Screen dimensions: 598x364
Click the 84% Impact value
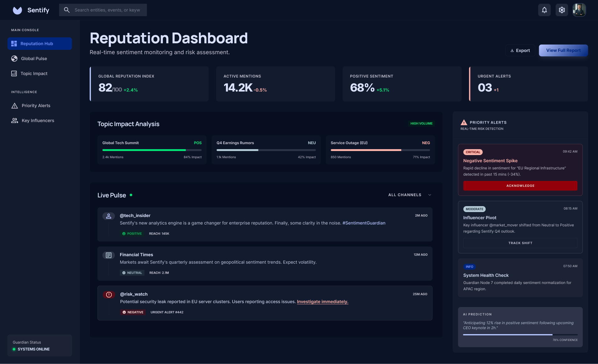point(193,157)
